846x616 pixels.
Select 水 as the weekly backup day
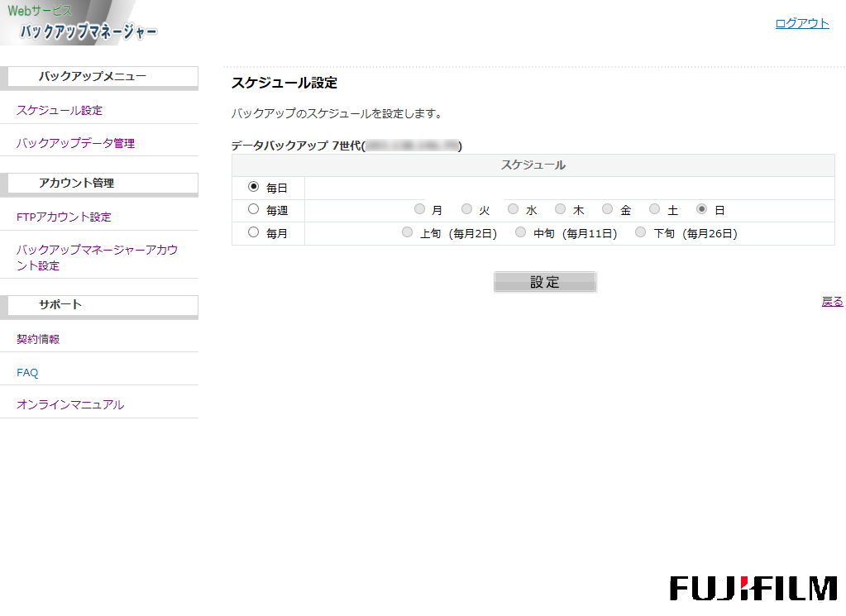(x=513, y=209)
